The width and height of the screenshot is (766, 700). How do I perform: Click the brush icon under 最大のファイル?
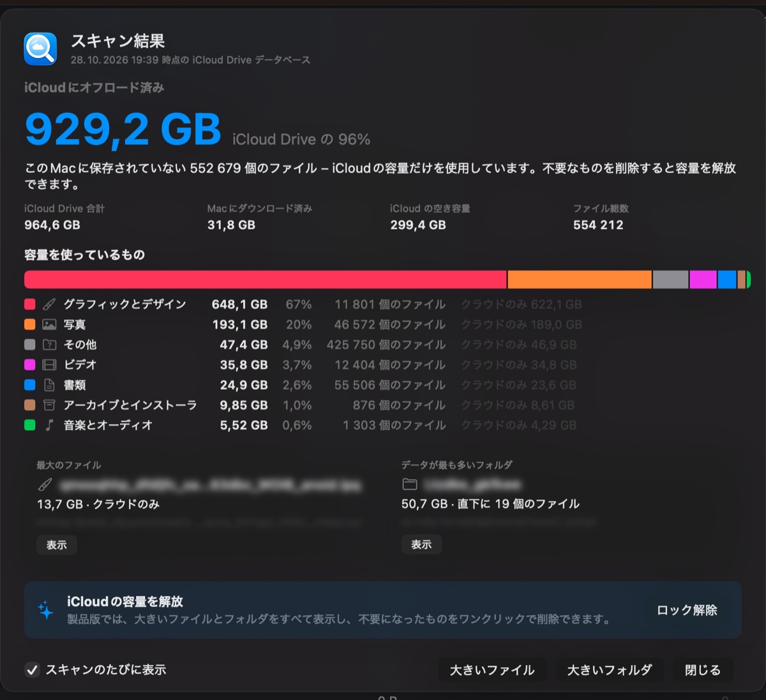pos(45,484)
